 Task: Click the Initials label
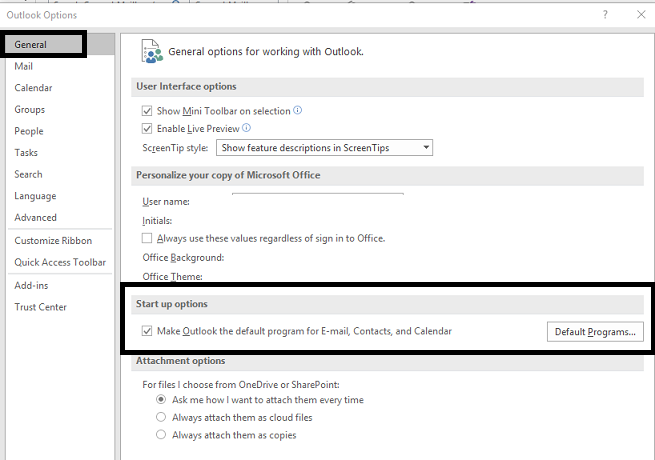tap(157, 221)
